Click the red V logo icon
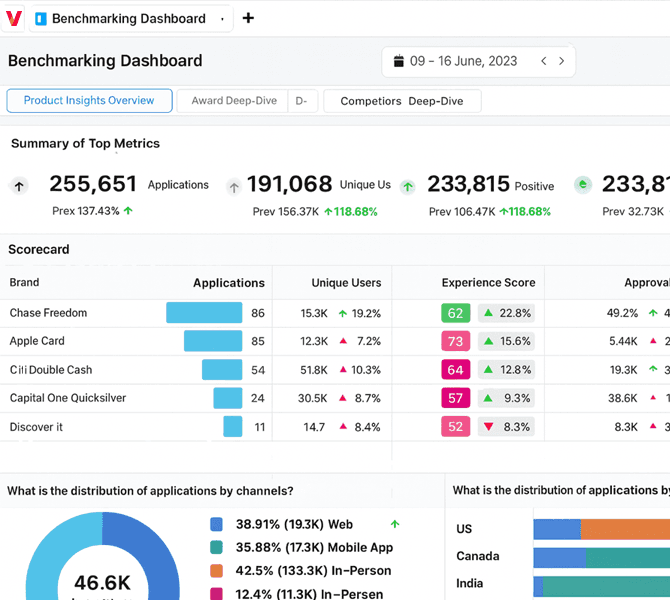The height and width of the screenshot is (600, 670). 14,18
